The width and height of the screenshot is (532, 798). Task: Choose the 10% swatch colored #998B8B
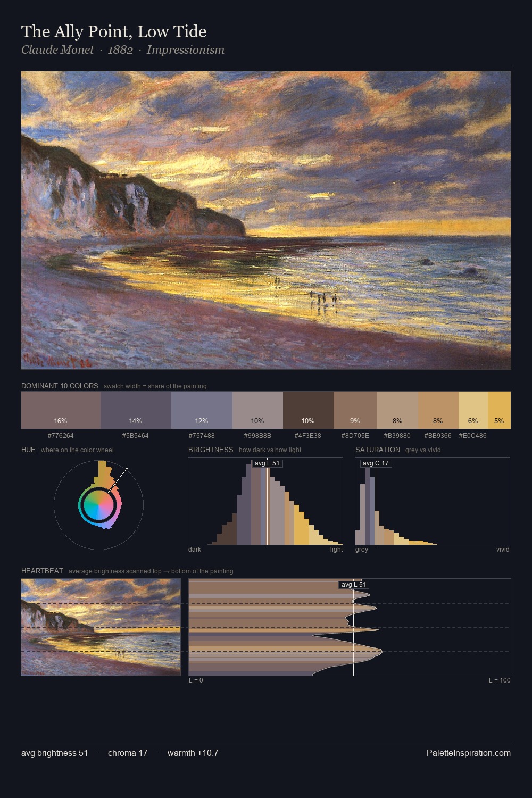[257, 410]
